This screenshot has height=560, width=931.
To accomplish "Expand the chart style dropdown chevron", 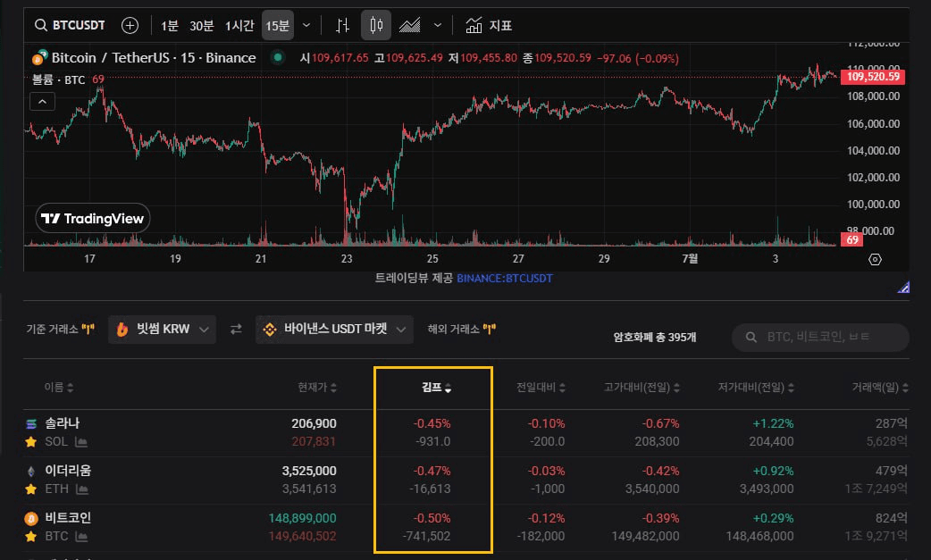I will tap(438, 26).
